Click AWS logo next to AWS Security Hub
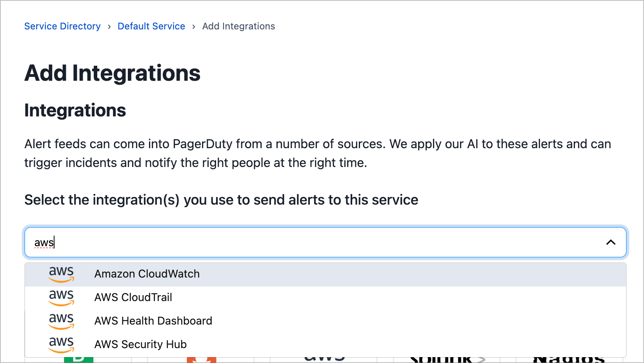 pos(61,344)
